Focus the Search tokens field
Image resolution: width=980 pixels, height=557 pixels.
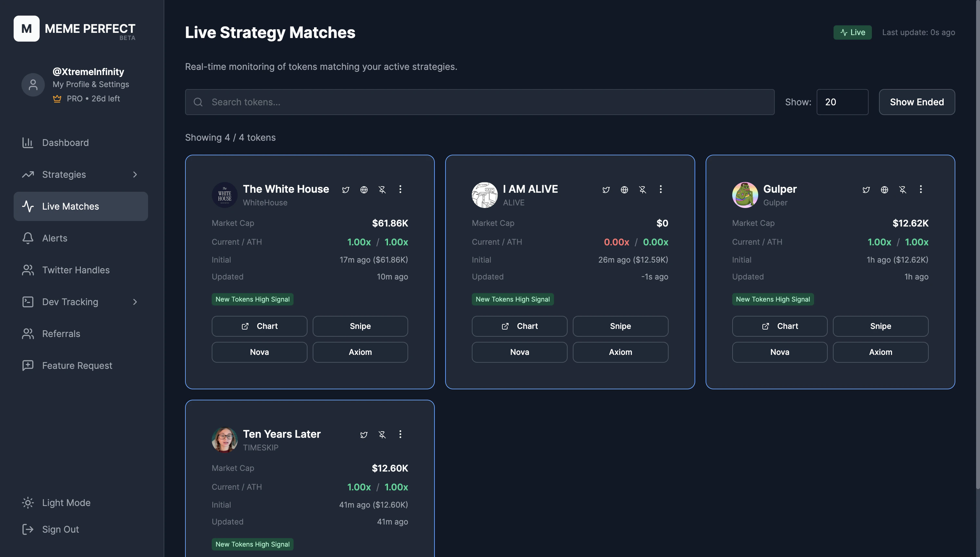pyautogui.click(x=479, y=102)
